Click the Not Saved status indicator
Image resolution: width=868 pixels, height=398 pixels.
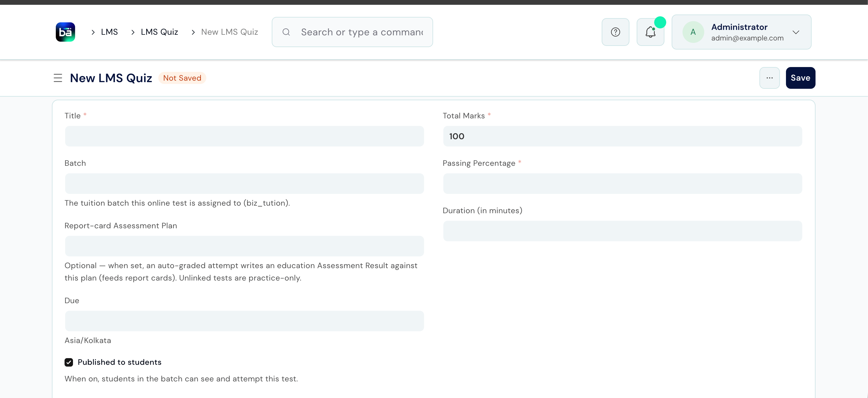(x=182, y=78)
